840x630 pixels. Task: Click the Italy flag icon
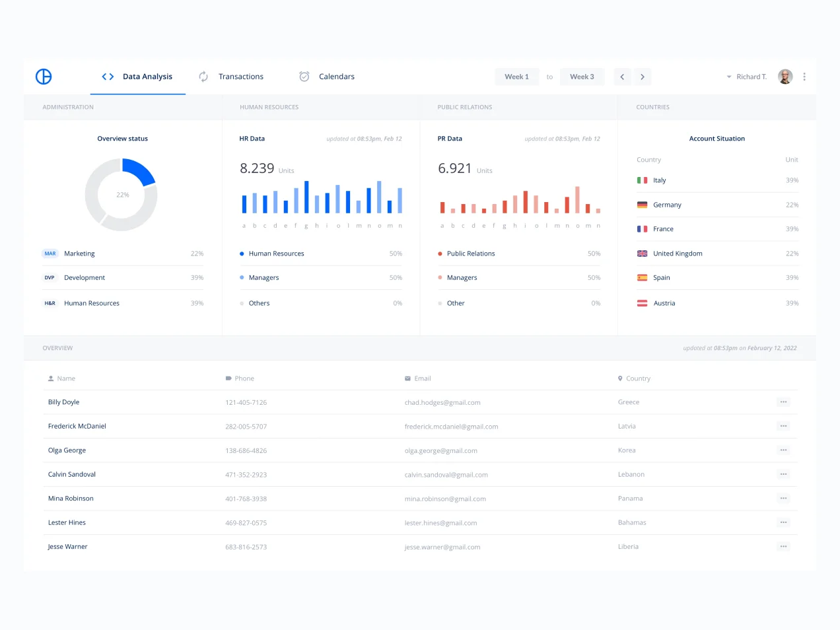[642, 180]
